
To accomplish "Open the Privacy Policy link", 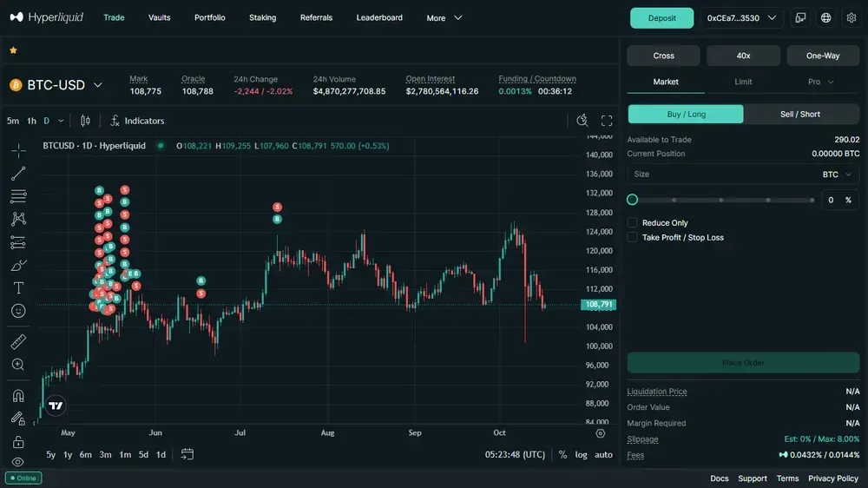I will pos(832,478).
